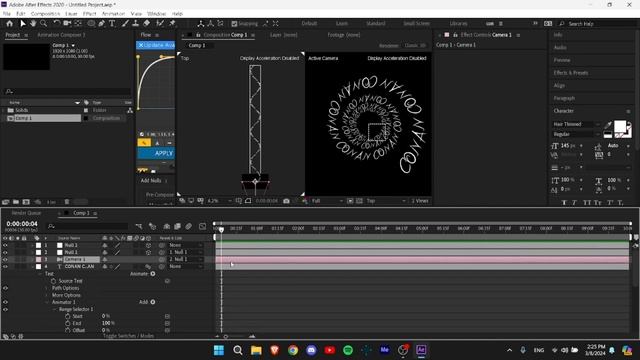Switch to the Animation Composer tab
Image resolution: width=640 pixels, height=360 pixels.
61,35
